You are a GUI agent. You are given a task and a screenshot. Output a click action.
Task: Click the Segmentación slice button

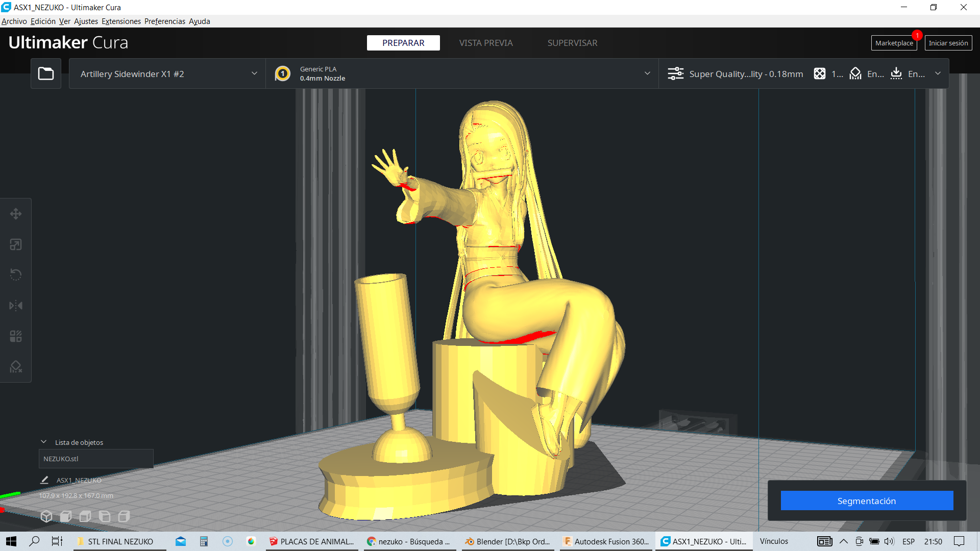(866, 500)
